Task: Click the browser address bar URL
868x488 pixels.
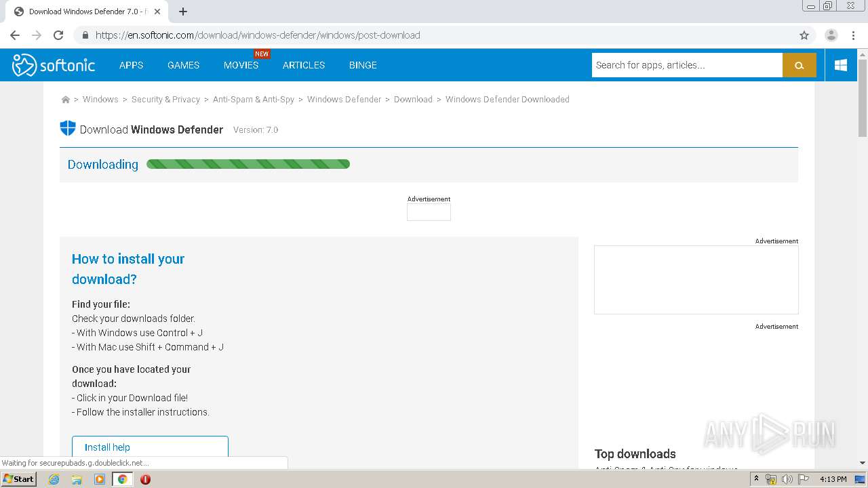Action: [258, 35]
